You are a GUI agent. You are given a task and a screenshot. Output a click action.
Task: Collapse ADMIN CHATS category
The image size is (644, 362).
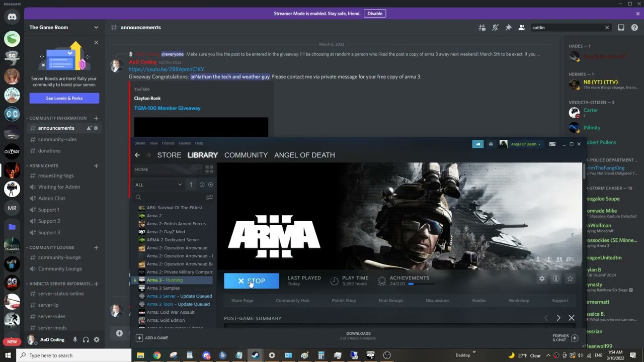43,165
